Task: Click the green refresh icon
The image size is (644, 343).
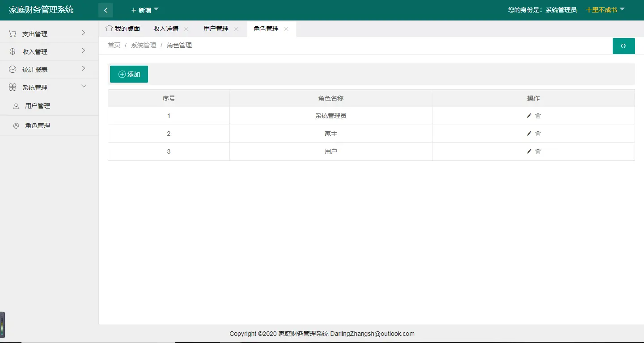Action: pos(624,46)
